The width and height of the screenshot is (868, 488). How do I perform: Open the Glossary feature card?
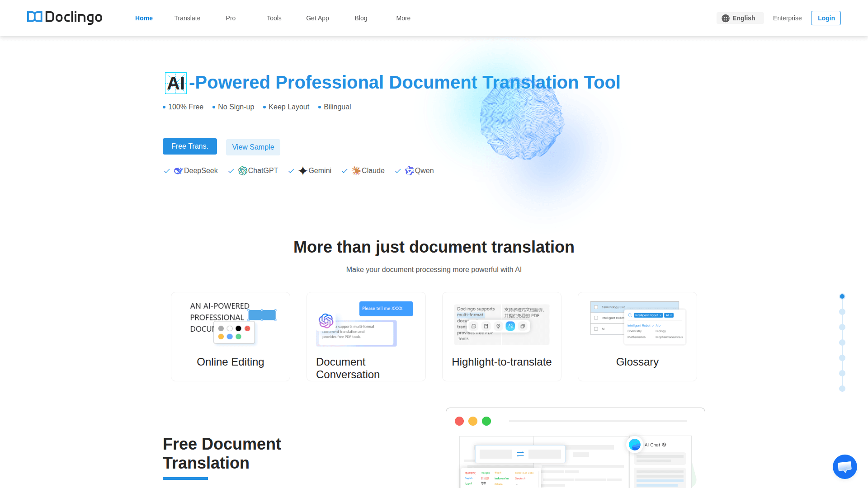coord(637,337)
